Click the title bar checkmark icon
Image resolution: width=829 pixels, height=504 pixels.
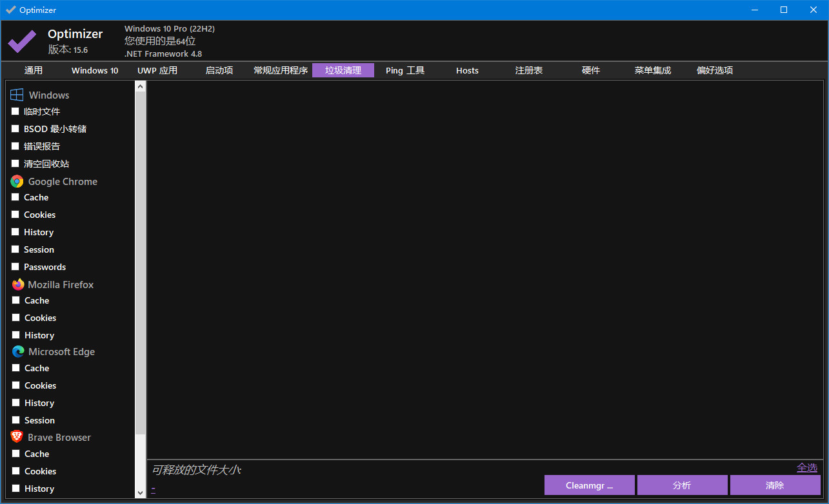click(x=10, y=10)
